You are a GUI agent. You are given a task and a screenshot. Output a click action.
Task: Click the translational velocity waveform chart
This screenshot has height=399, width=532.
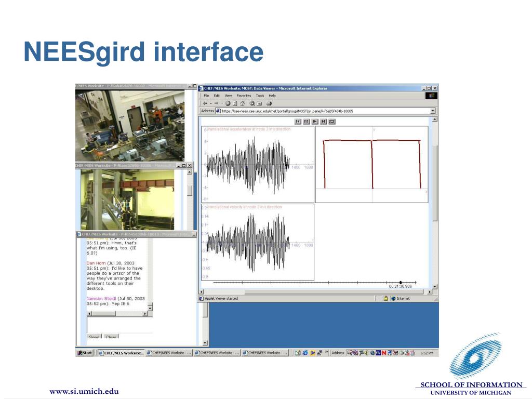click(x=258, y=242)
